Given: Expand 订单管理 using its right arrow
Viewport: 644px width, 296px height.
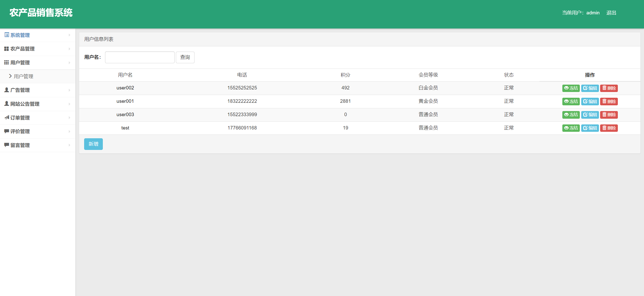Looking at the screenshot, I should point(69,118).
